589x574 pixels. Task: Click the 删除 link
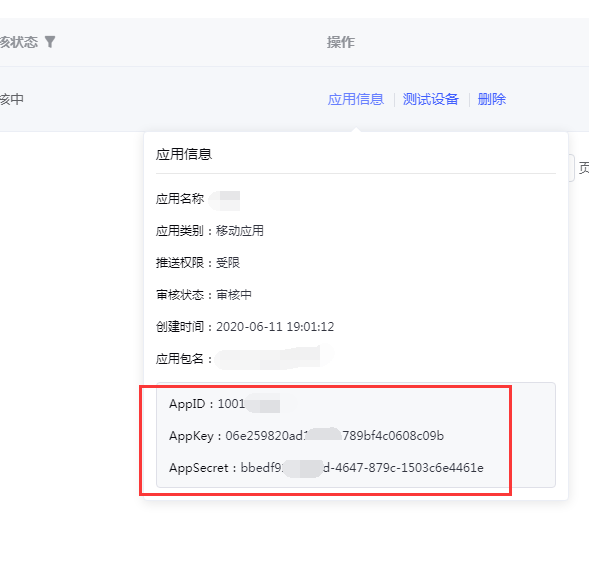click(492, 99)
